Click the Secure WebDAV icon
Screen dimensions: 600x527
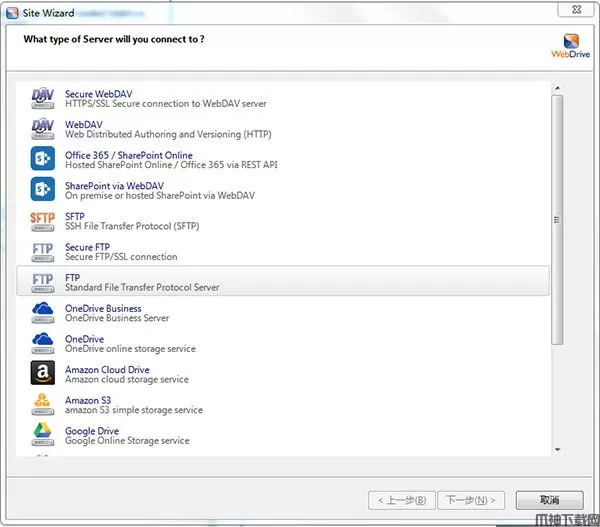(x=43, y=98)
